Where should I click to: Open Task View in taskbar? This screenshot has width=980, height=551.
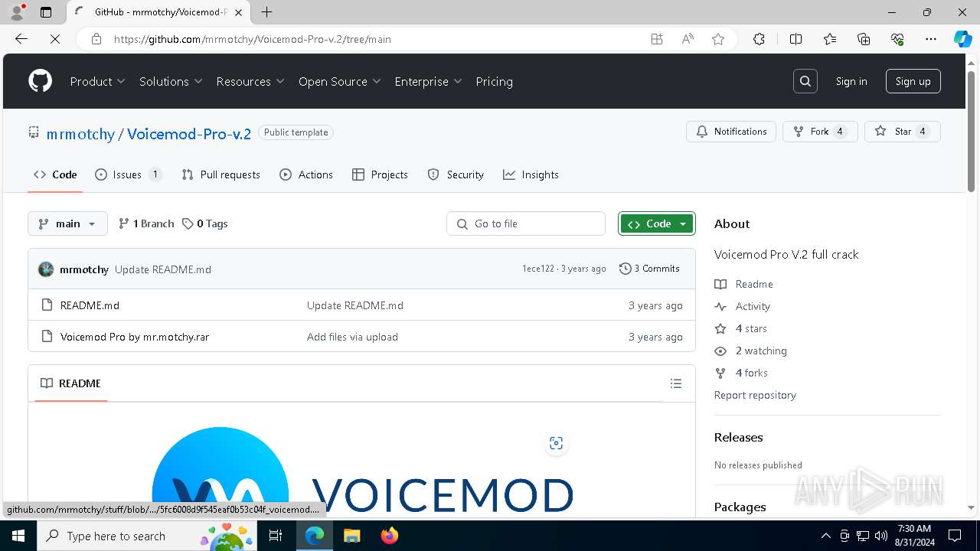pos(276,536)
